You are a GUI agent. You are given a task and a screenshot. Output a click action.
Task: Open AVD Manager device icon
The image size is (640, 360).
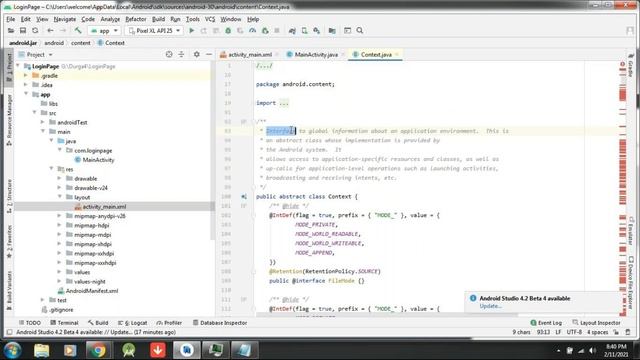point(304,31)
